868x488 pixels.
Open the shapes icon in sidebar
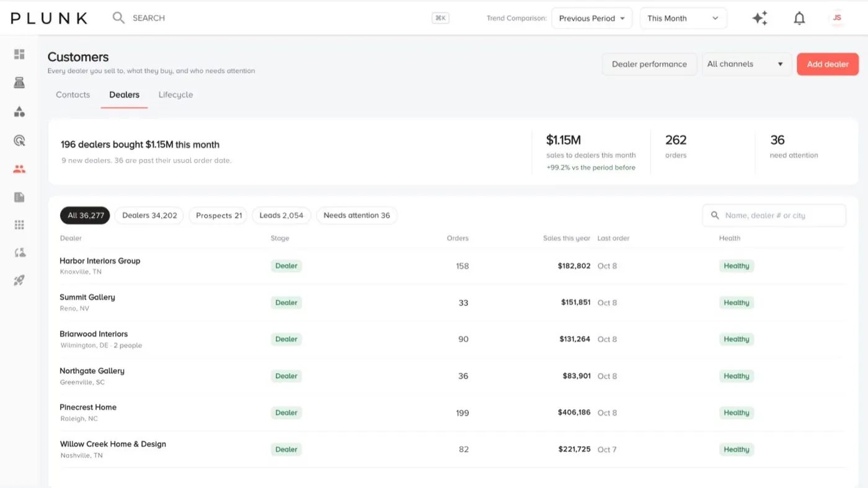[19, 112]
